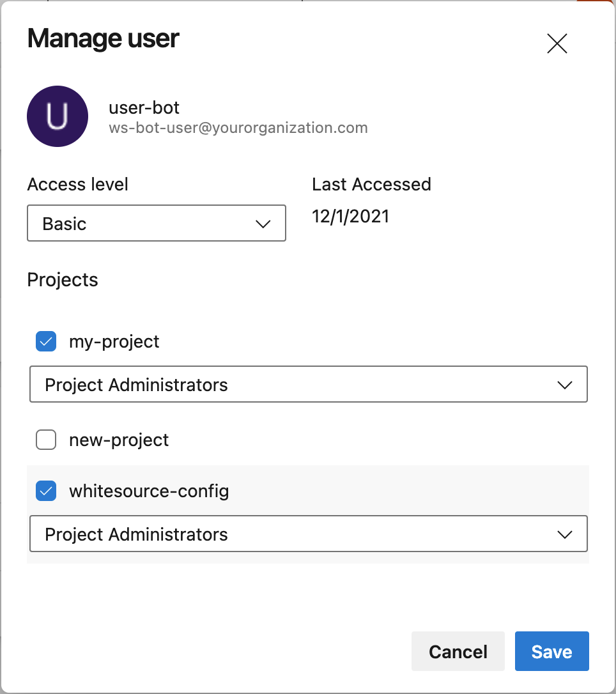Click the chevron arrow under my-project
This screenshot has width=616, height=694.
564,385
